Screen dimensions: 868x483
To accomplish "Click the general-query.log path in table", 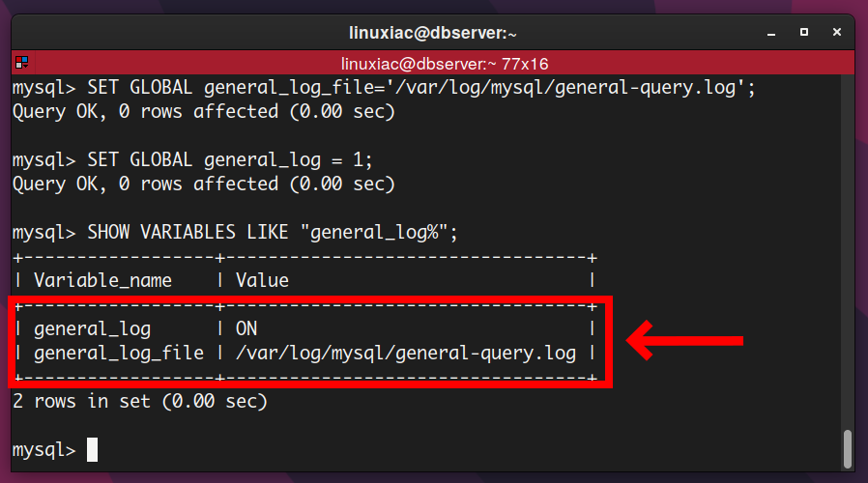I will 406,353.
